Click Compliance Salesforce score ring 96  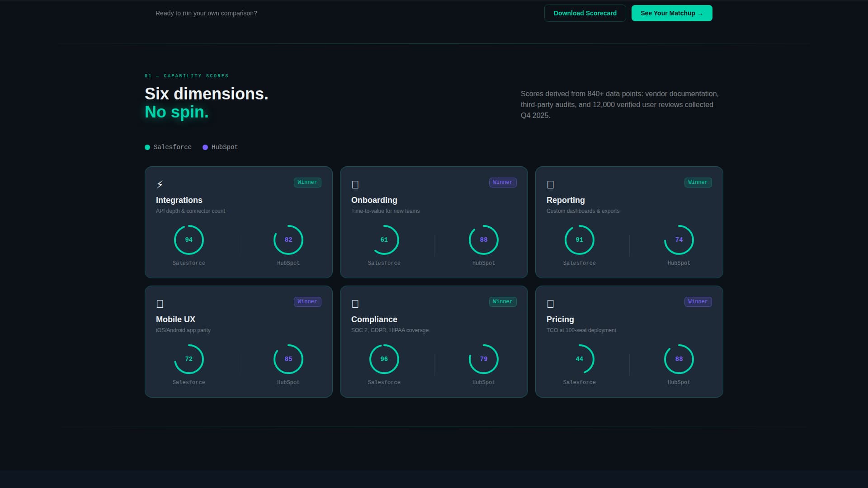coord(384,359)
